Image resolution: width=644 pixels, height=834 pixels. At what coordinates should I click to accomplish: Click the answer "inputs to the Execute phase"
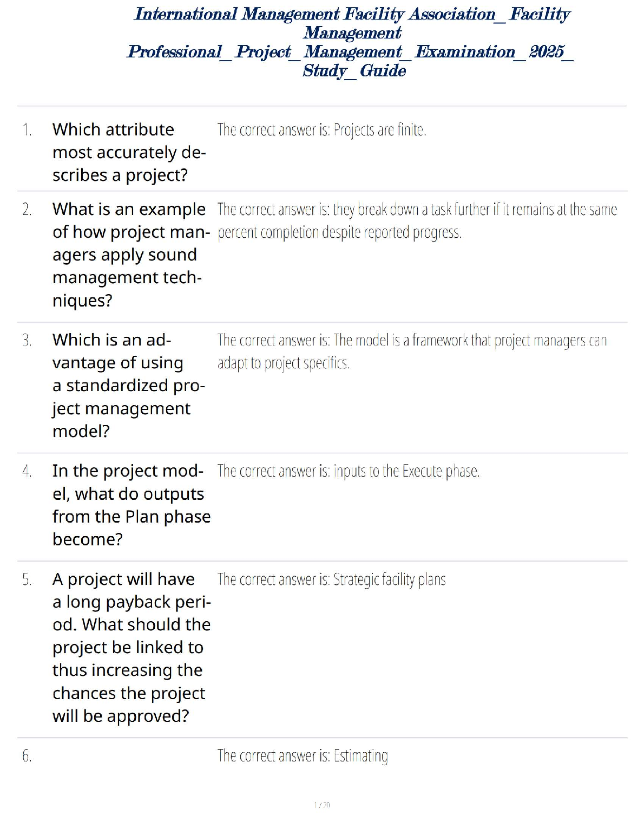pos(349,471)
